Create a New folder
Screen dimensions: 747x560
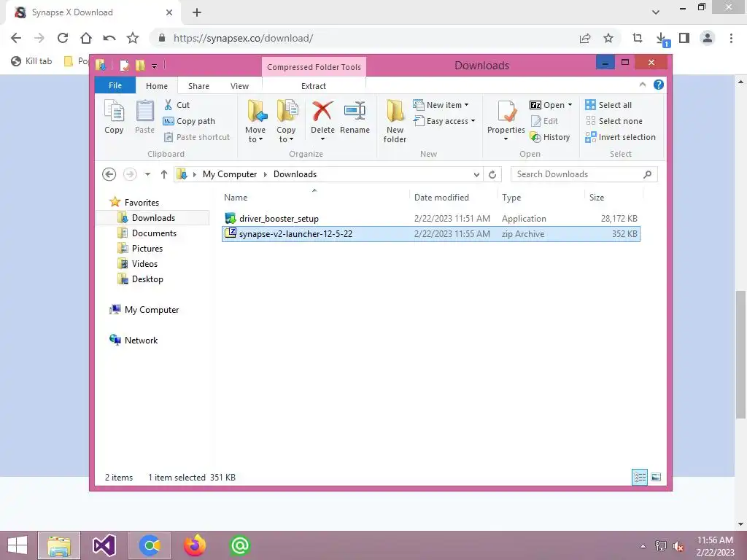(x=395, y=122)
